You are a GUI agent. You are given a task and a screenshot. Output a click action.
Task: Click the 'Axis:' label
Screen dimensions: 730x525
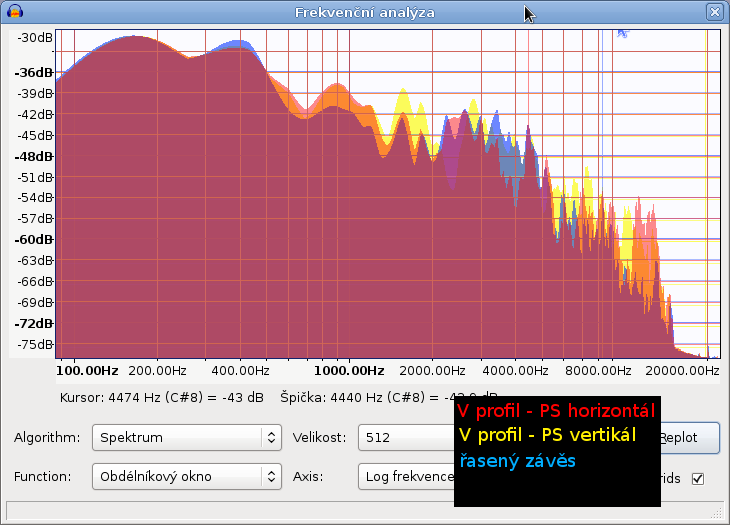[308, 477]
